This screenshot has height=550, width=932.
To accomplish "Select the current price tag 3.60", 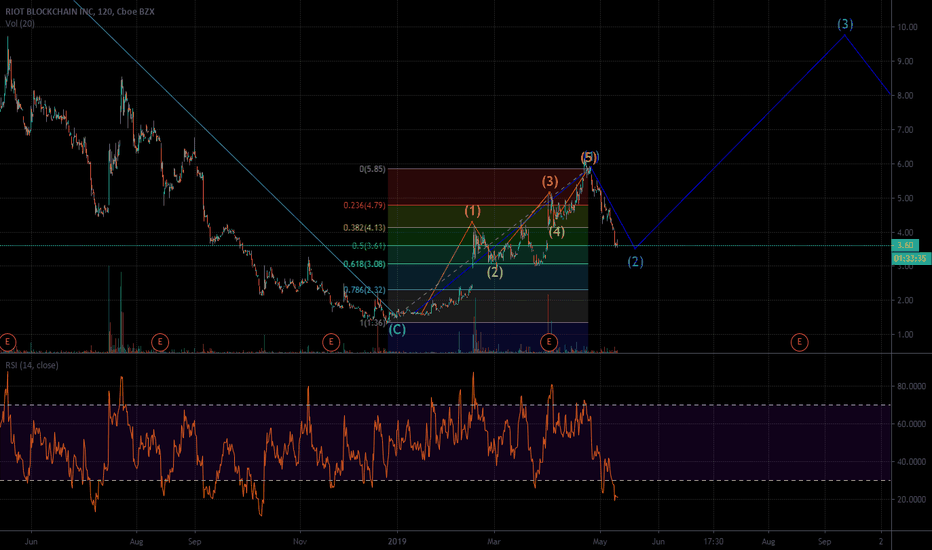I will pyautogui.click(x=905, y=245).
